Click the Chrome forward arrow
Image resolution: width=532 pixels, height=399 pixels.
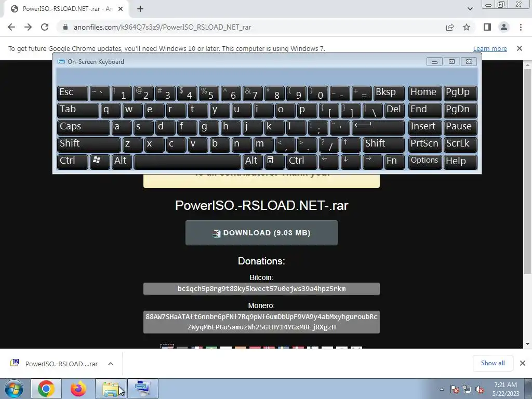28,27
